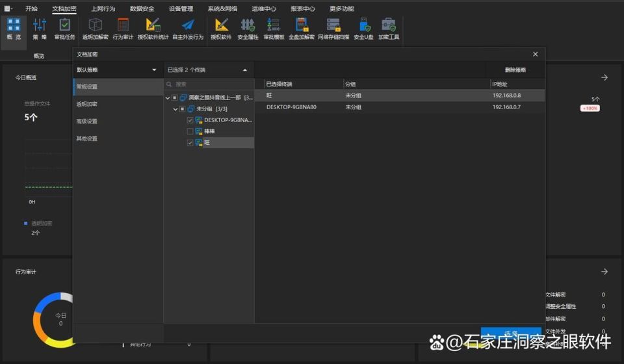Image resolution: width=624 pixels, height=364 pixels.
Task: Click the 棒棒 terminal computer icon
Action: pyautogui.click(x=199, y=131)
